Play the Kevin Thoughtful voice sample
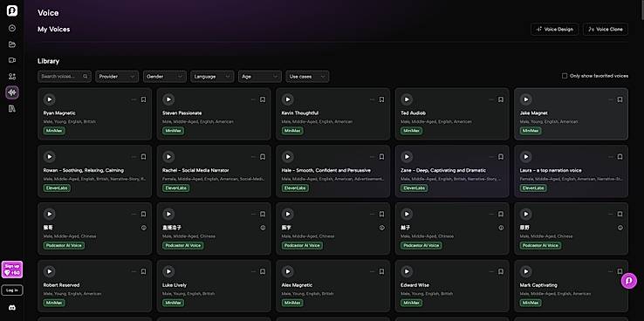This screenshot has width=644, height=321. click(287, 99)
